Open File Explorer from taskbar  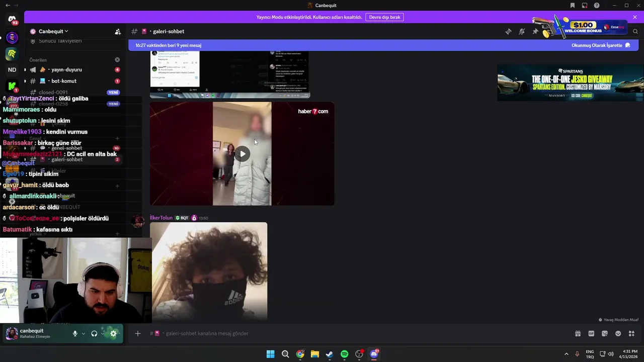(315, 354)
